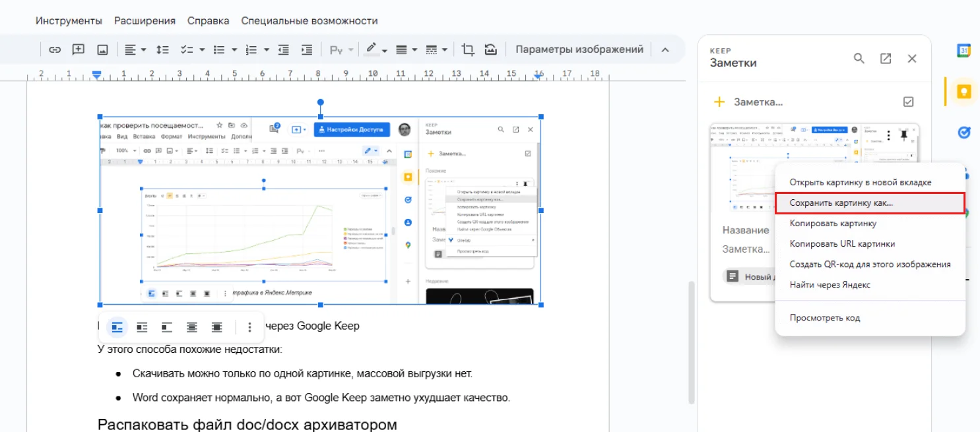Click the crop image tool
Image resolution: width=980 pixels, height=432 pixels.
(x=468, y=49)
